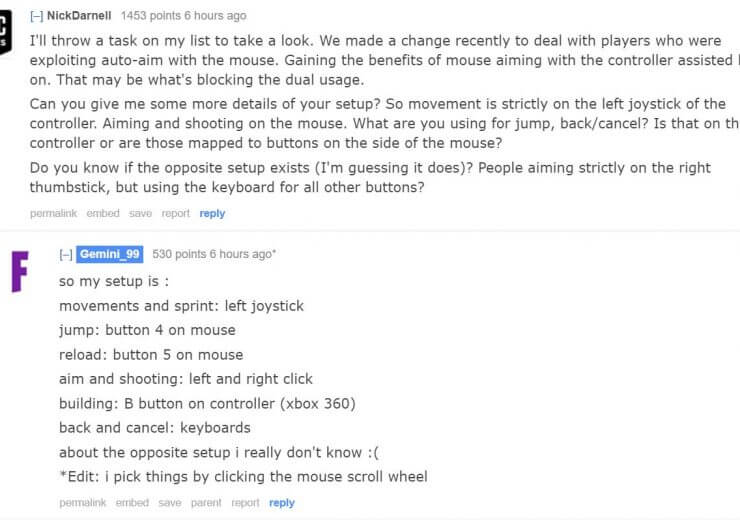This screenshot has height=520, width=740.
Task: Collapse Gemini_99's comment with the [–] toggle
Action: (x=66, y=255)
